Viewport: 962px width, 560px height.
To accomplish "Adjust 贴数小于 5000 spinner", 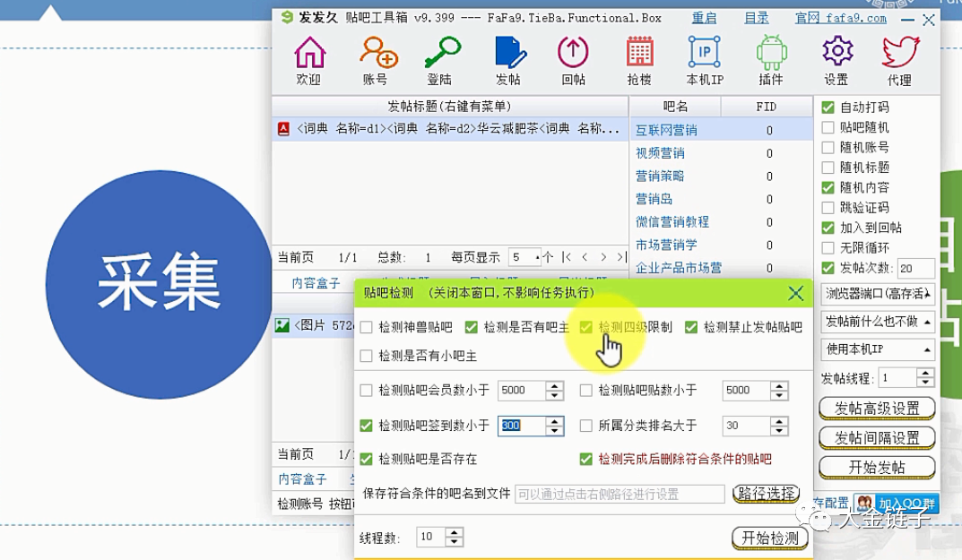I will click(779, 390).
